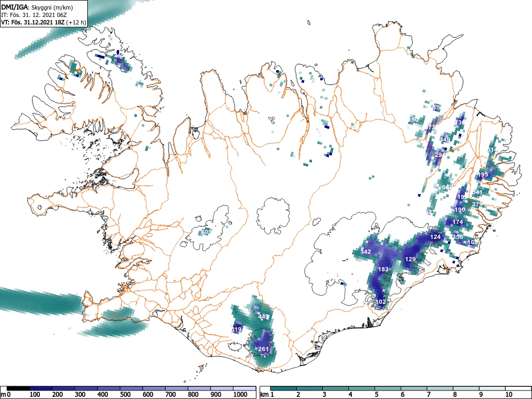Image resolution: width=532 pixels, height=399 pixels.
Task: Click the 'DMI/IGA: Skyggni (m/km)' title text
Action: coord(37,7)
